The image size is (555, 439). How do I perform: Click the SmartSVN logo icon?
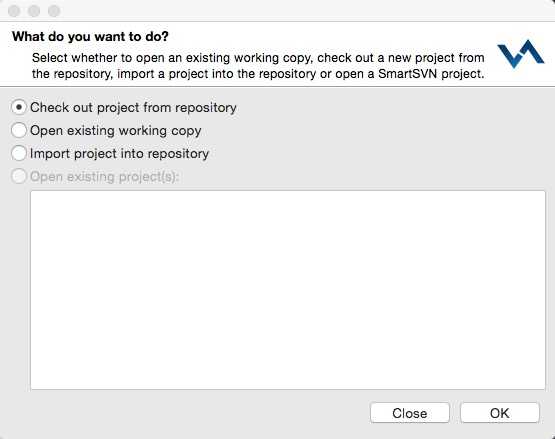point(520,54)
